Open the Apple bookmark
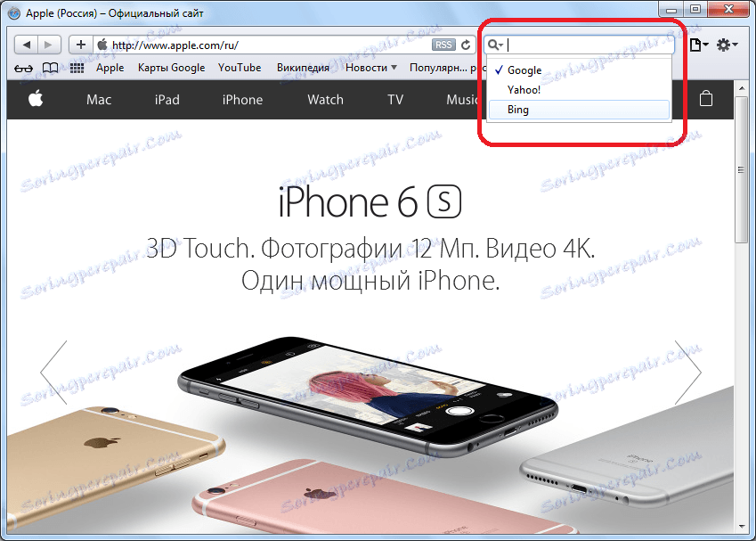 click(110, 68)
